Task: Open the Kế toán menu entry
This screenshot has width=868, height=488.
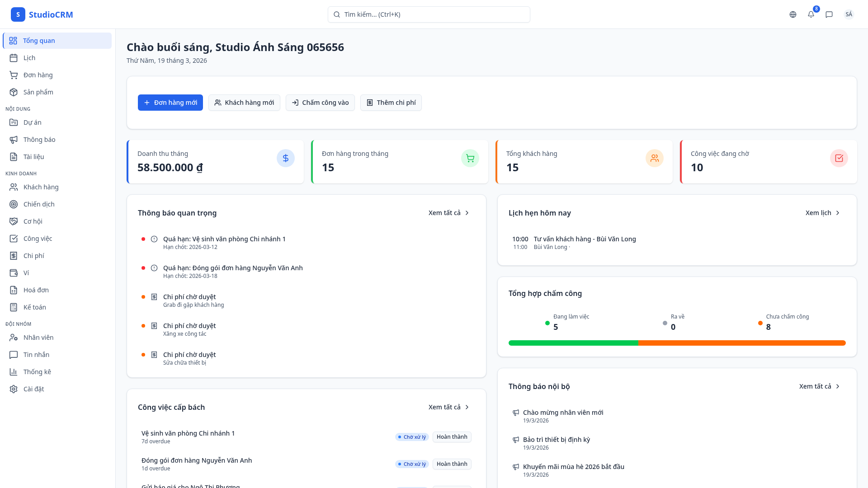Action: [x=35, y=307]
